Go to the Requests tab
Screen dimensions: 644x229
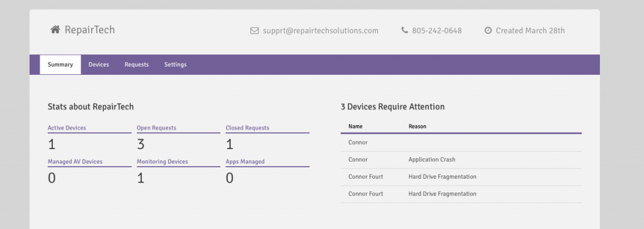136,65
